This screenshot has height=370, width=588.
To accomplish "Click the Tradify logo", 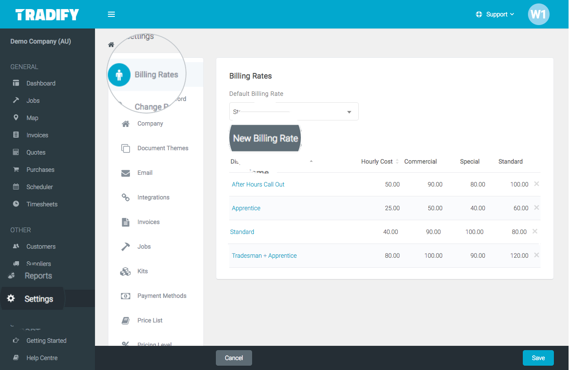I will pos(47,14).
